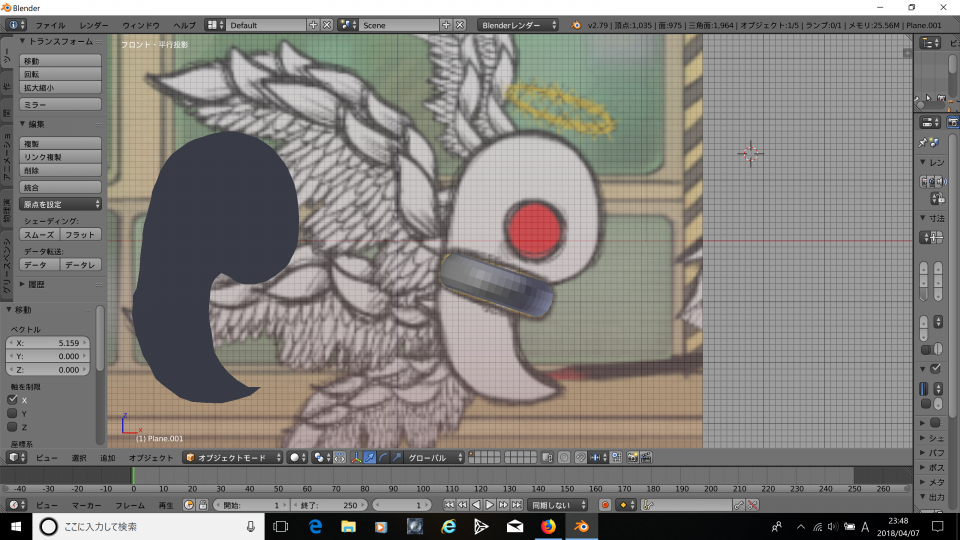Open the Info editor type selector
The height and width of the screenshot is (540, 960).
coord(15,25)
